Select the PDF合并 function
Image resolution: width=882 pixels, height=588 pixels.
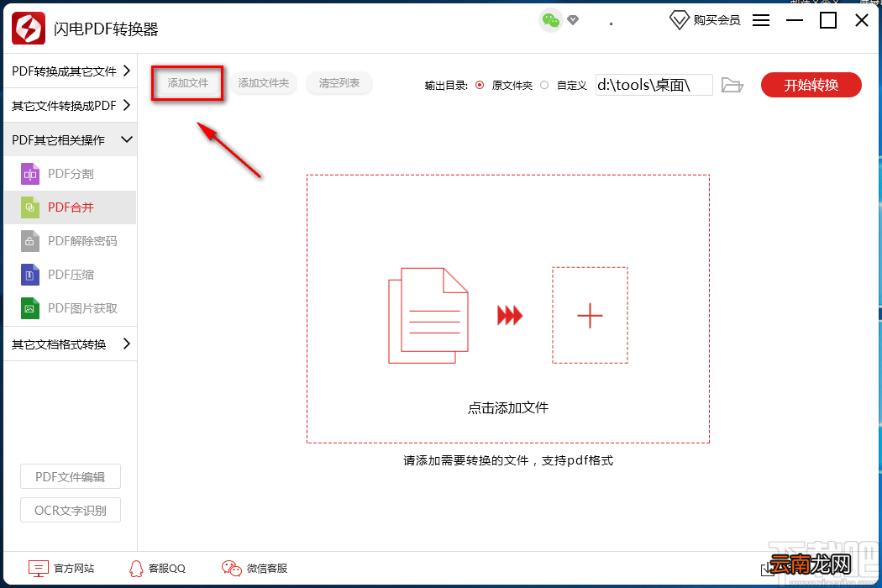point(71,207)
